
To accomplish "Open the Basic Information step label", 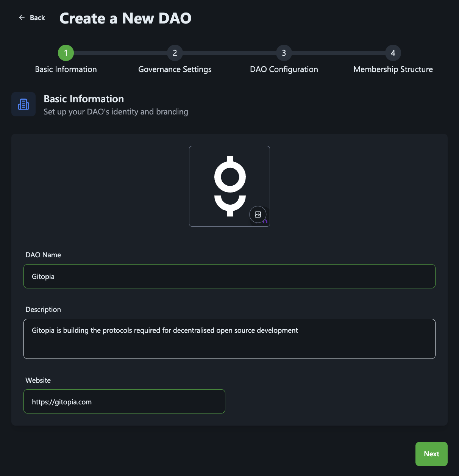I will [66, 69].
